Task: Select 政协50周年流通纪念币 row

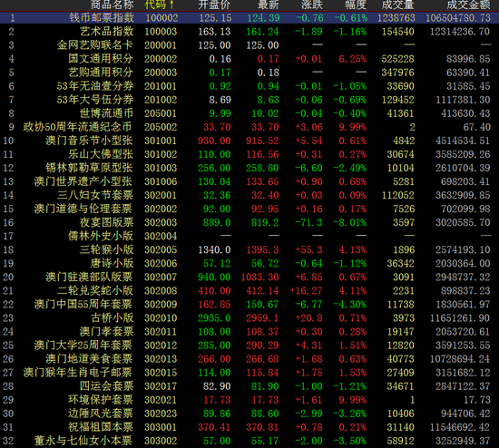Action: click(249, 127)
